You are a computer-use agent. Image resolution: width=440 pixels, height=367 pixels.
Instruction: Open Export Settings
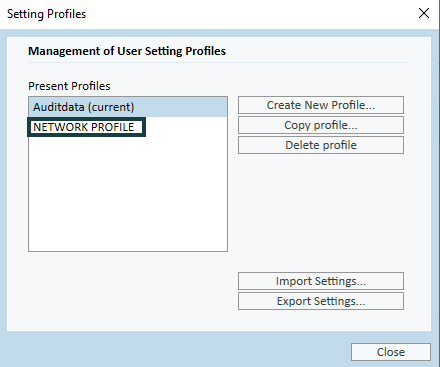[x=321, y=301]
